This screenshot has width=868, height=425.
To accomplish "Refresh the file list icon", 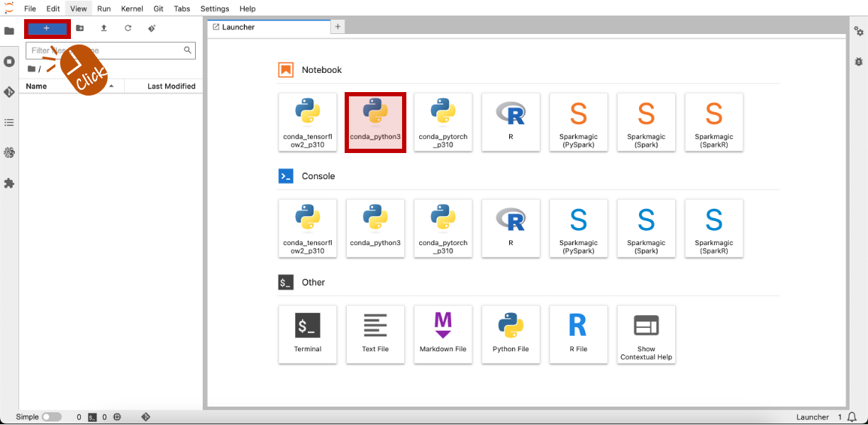I will click(x=128, y=28).
